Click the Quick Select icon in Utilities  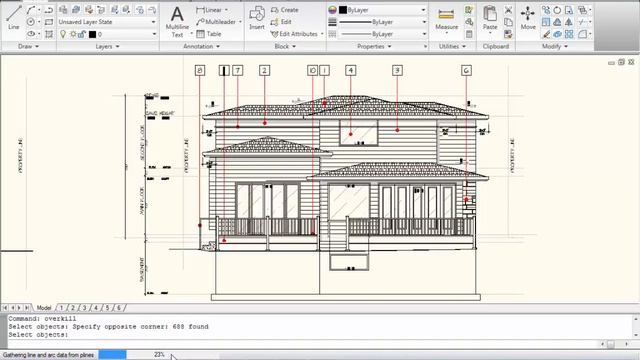pos(469,10)
